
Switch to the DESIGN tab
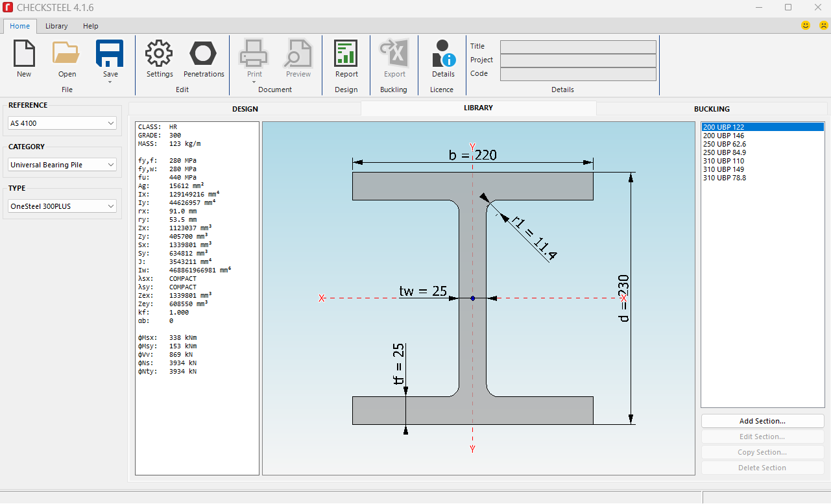point(245,109)
